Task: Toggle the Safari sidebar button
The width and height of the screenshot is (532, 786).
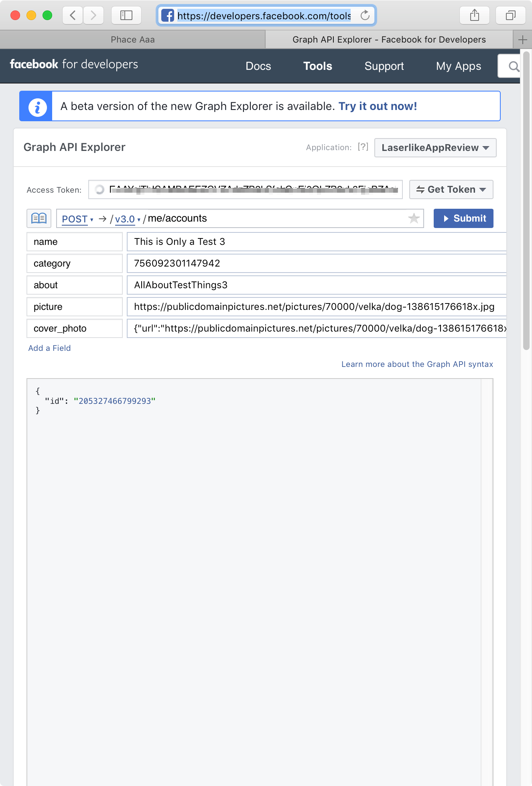Action: tap(126, 16)
